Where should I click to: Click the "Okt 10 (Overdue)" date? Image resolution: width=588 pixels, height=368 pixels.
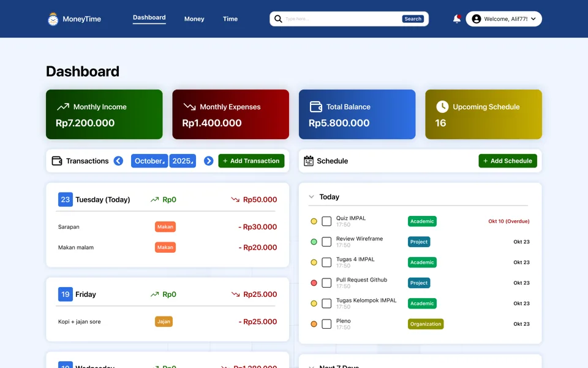point(509,221)
